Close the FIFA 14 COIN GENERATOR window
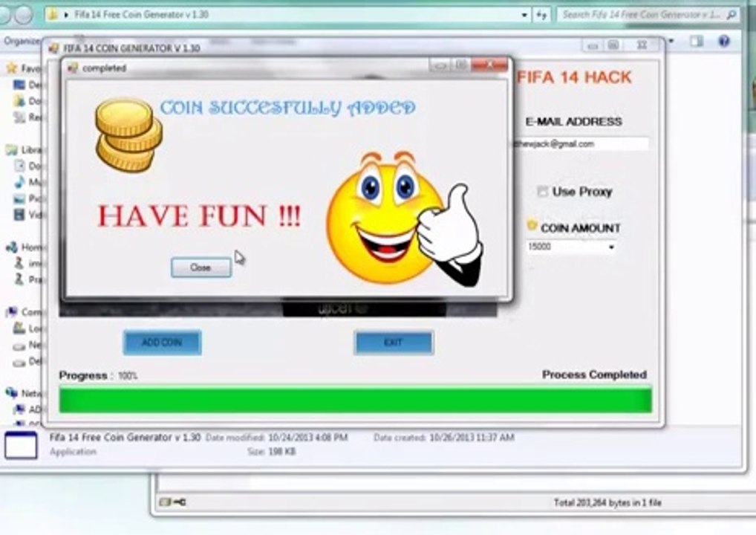The image size is (756, 535). click(x=642, y=45)
